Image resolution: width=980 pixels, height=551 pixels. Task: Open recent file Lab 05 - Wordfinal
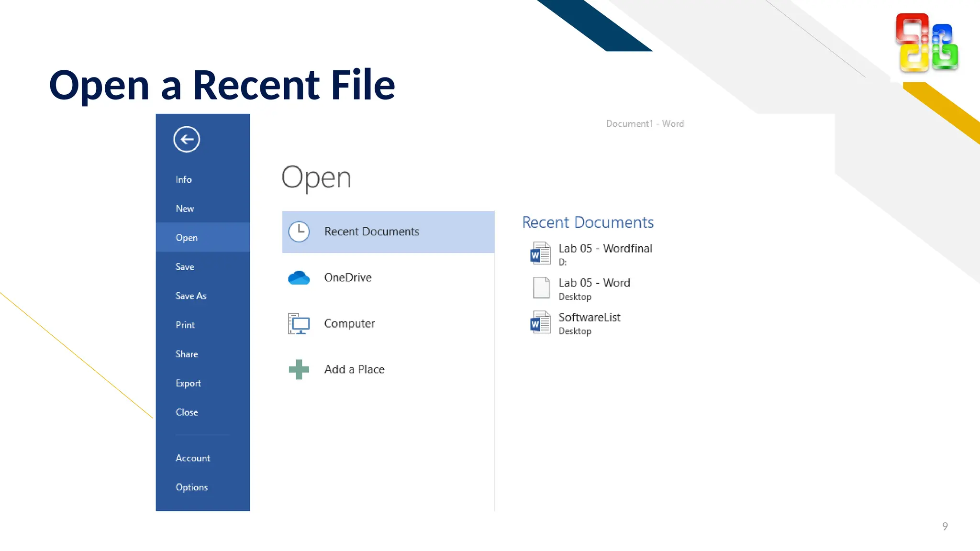[606, 248]
